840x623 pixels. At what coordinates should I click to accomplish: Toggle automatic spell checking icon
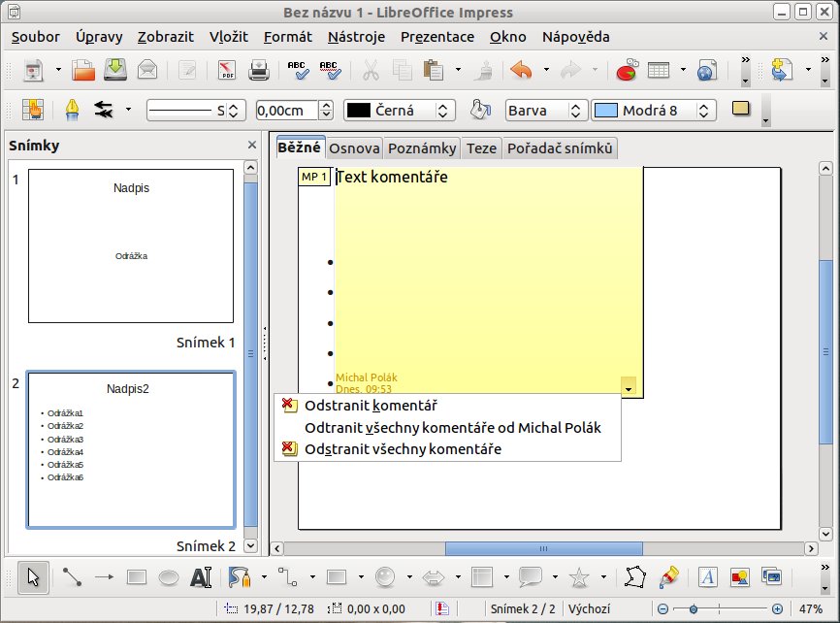pyautogui.click(x=330, y=70)
